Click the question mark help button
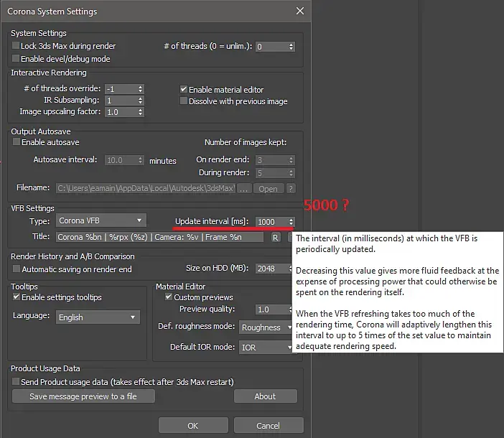Image resolution: width=504 pixels, height=438 pixels. [x=291, y=189]
